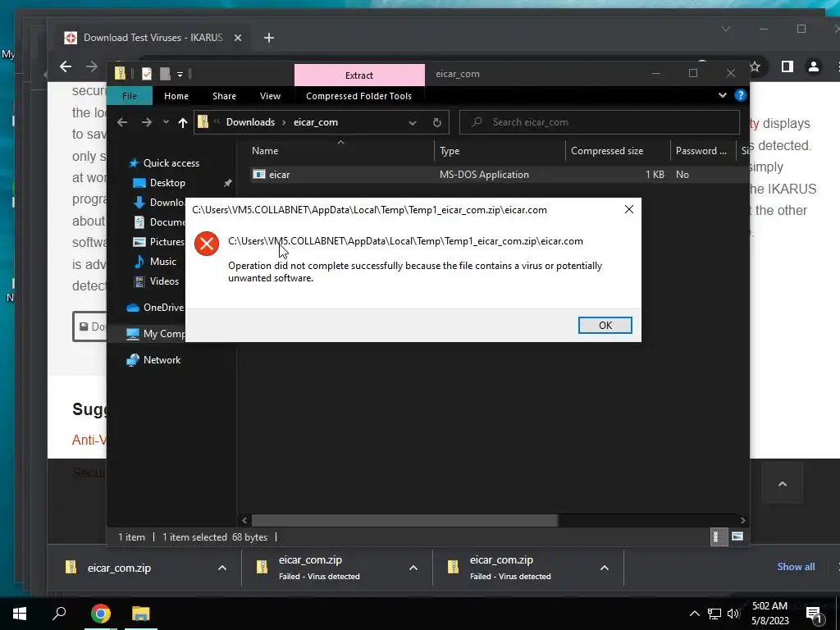840x630 pixels.
Task: Click Properties icon in quick access toolbar
Action: (x=147, y=74)
